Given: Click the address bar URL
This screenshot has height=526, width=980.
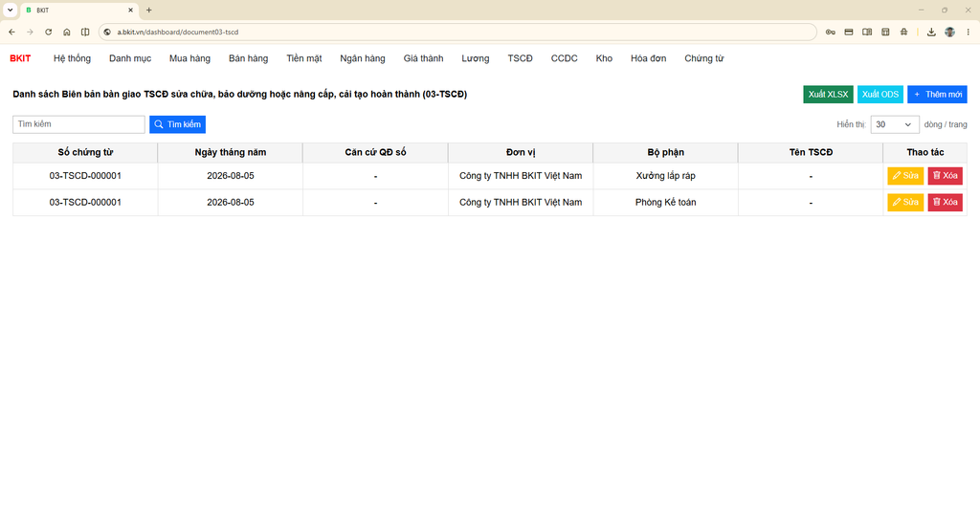Looking at the screenshot, I should (177, 32).
